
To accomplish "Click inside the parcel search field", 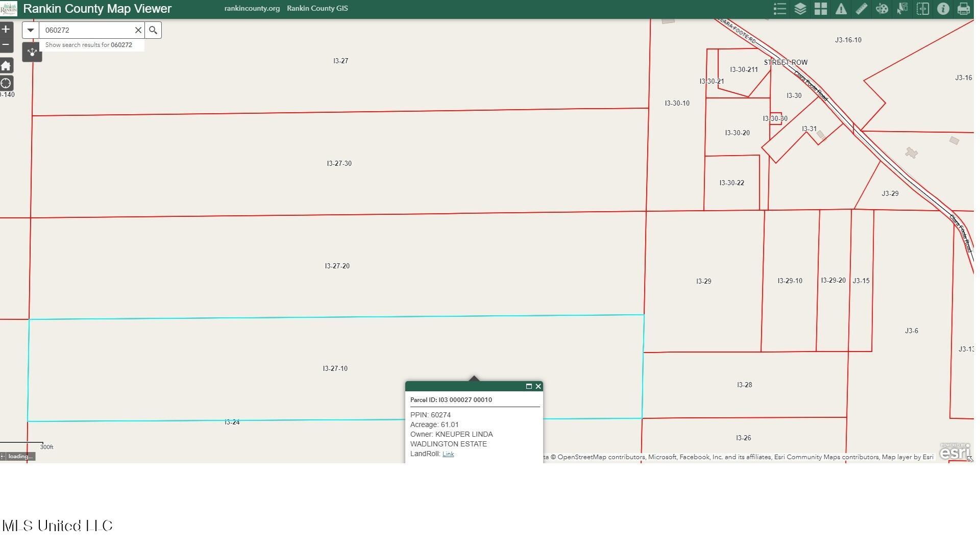I will pyautogui.click(x=87, y=30).
